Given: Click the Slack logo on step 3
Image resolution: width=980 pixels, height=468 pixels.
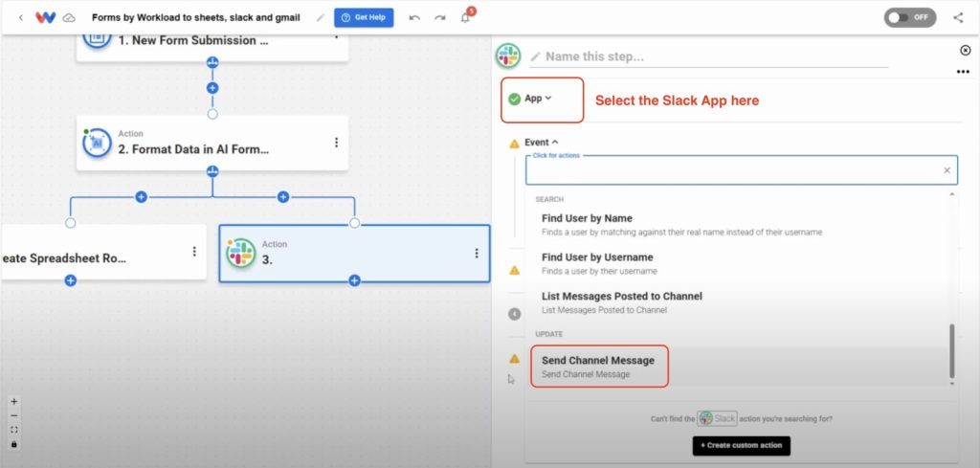Looking at the screenshot, I should (241, 253).
